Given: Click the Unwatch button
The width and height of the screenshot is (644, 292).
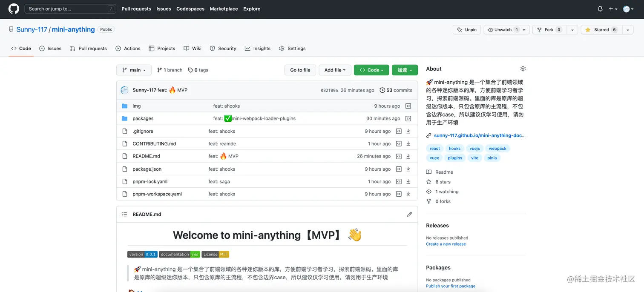Looking at the screenshot, I should click(502, 30).
